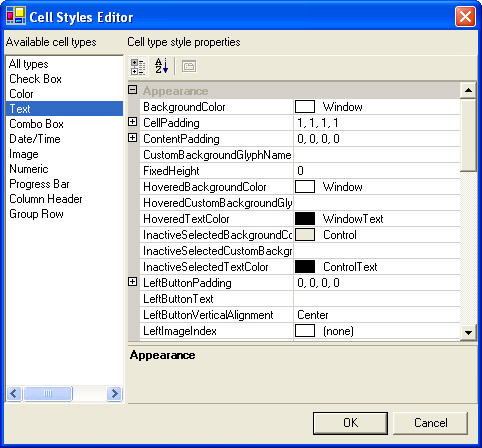Expand the ContentPadding property
This screenshot has width=482, height=448.
point(133,137)
